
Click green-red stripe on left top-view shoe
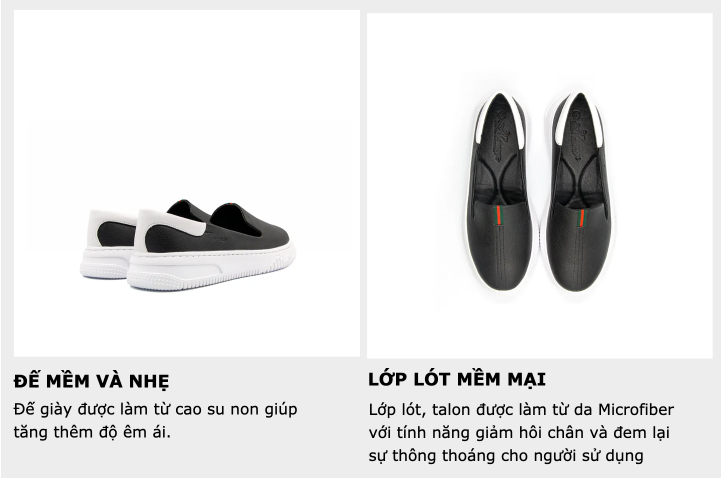[x=498, y=216]
